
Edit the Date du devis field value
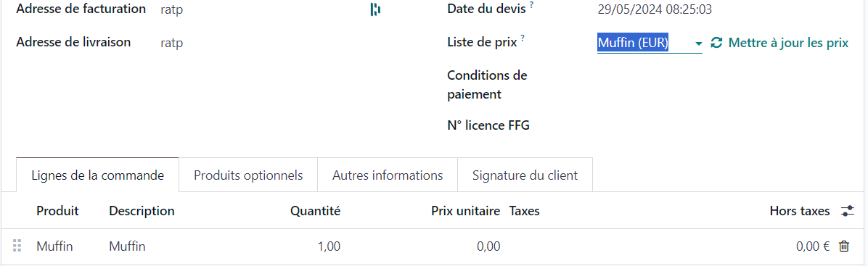coord(655,9)
